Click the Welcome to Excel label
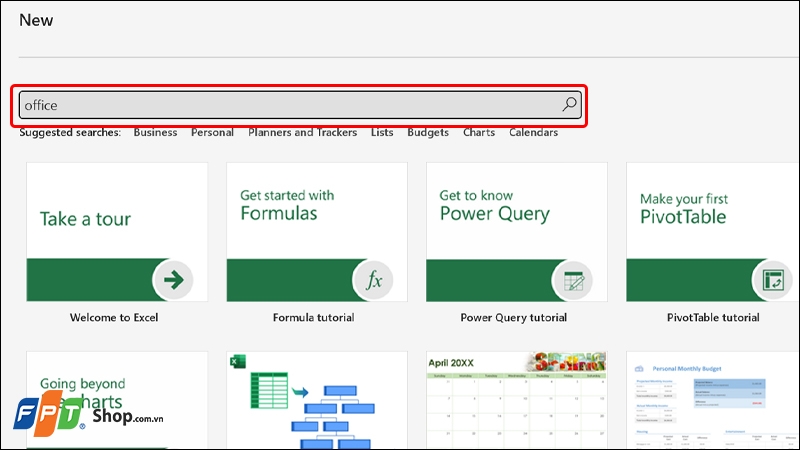The height and width of the screenshot is (450, 800). click(x=114, y=317)
